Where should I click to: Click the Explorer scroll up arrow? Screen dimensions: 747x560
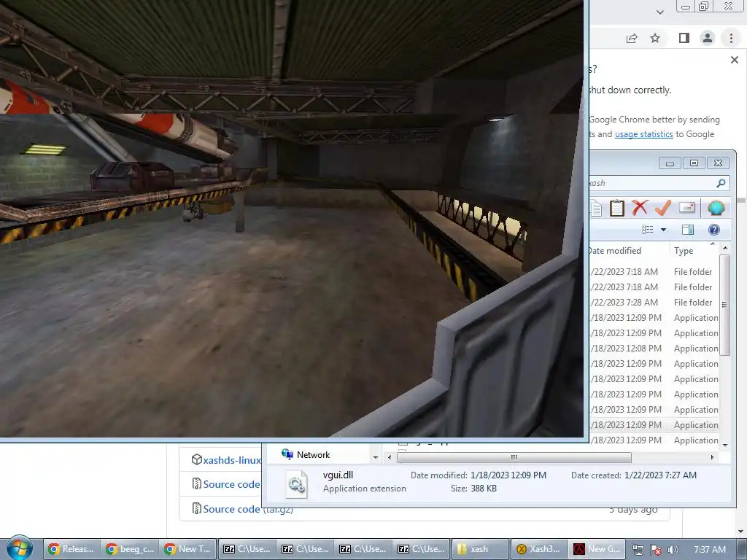click(724, 248)
